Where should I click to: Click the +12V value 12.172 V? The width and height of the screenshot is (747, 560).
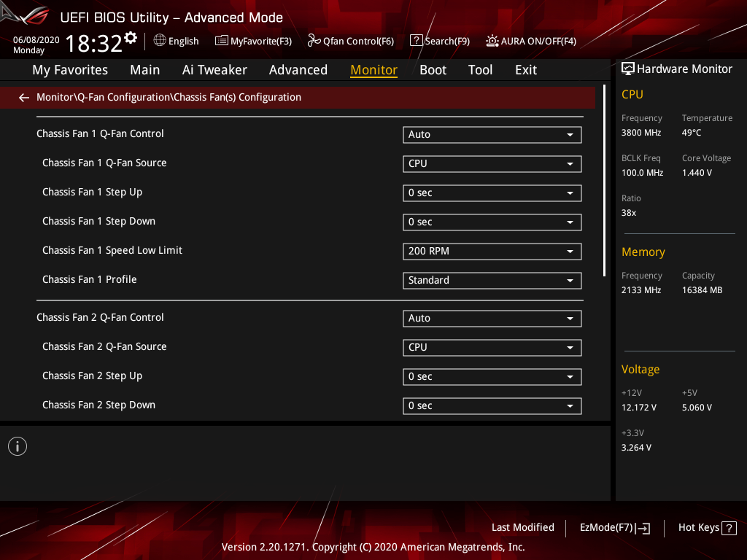639,408
